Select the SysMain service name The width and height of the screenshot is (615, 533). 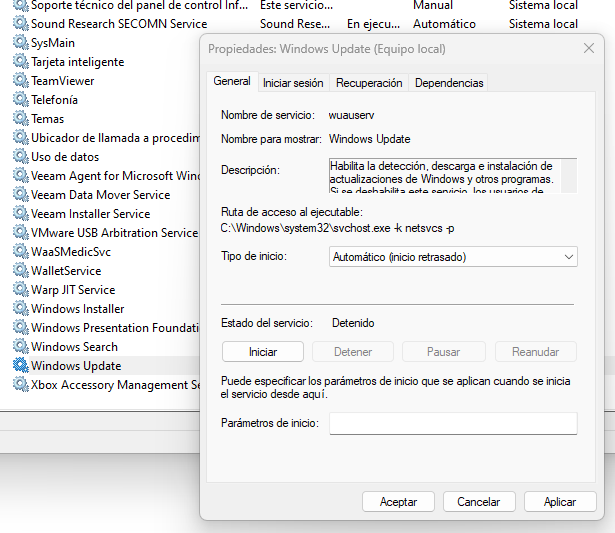tap(53, 43)
